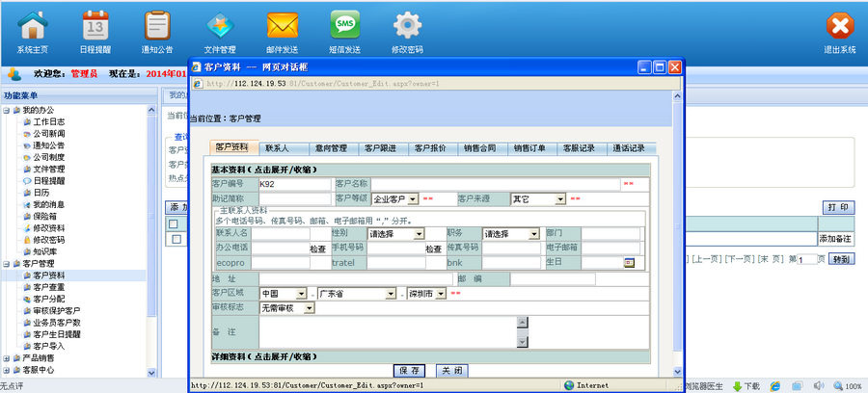Click the speaker volume icon in status bar

[x=818, y=386]
